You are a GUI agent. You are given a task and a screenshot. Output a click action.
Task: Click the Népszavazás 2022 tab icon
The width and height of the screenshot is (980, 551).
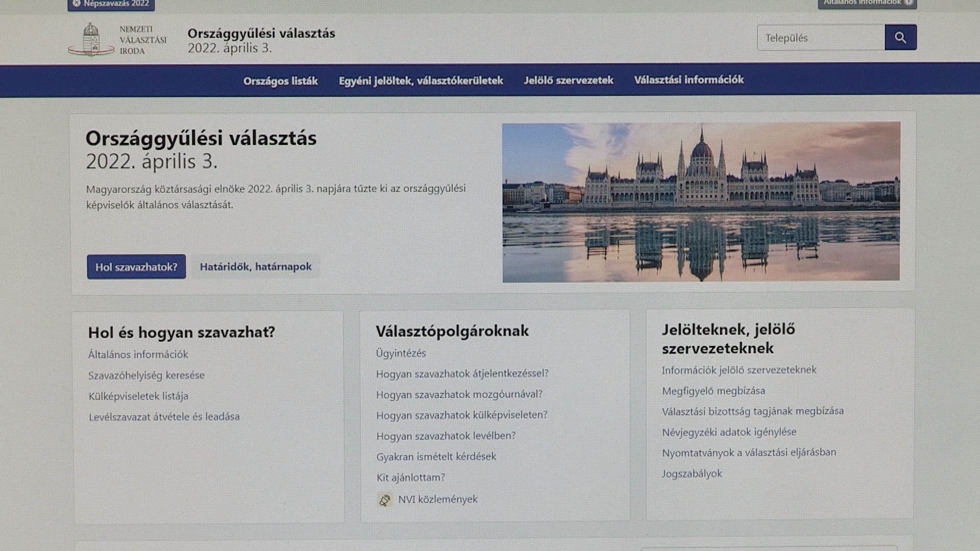click(x=77, y=3)
